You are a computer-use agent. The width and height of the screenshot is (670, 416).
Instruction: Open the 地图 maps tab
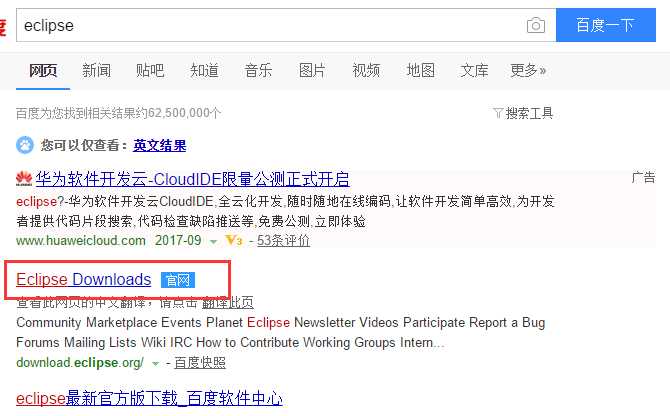[420, 70]
